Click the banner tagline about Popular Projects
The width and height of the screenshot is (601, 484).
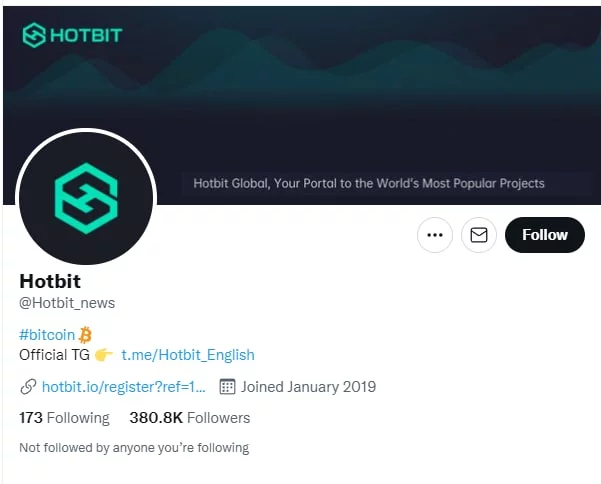pos(368,183)
